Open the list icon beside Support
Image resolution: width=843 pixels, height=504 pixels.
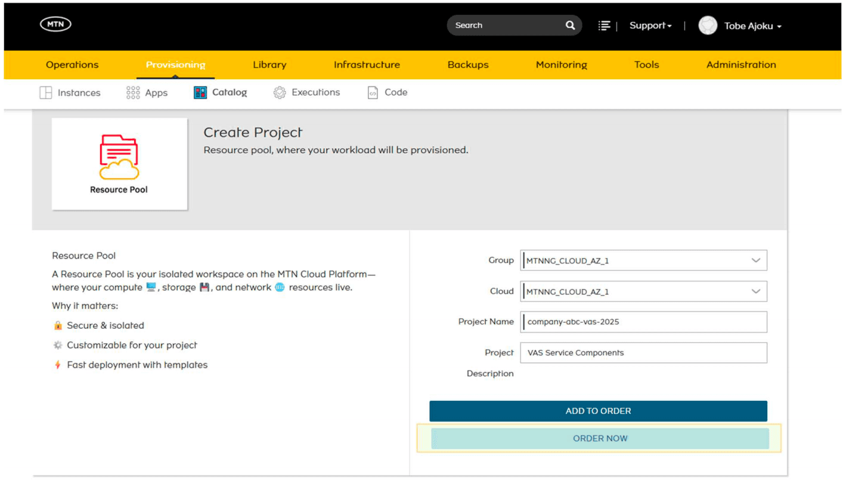pos(604,25)
